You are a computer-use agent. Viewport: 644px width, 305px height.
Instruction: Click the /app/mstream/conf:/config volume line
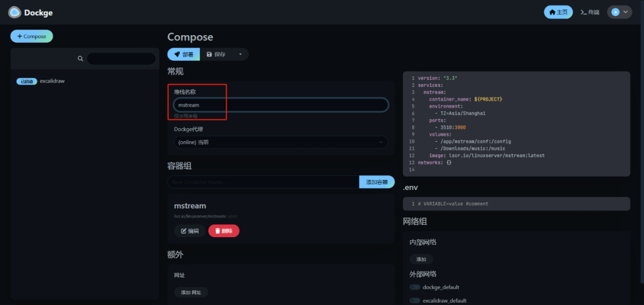tap(473, 142)
